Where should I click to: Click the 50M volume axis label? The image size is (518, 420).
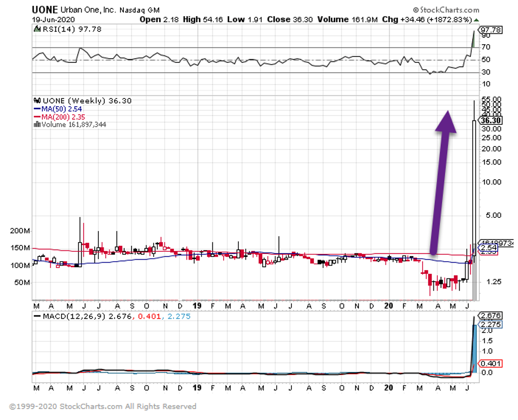(23, 282)
